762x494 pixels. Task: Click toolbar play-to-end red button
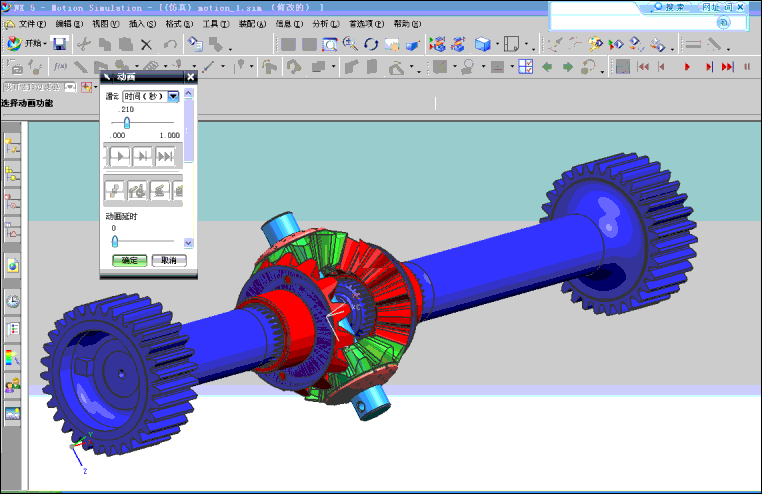tap(727, 67)
